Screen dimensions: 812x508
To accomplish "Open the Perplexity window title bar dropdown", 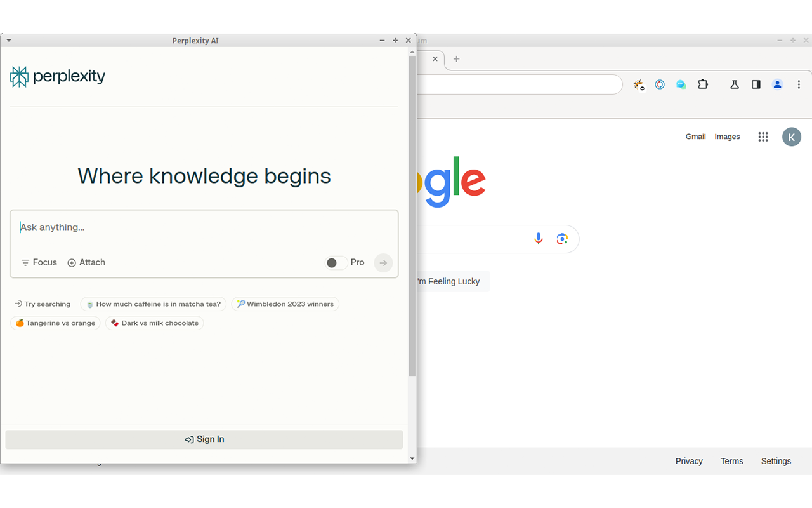I will tap(9, 40).
